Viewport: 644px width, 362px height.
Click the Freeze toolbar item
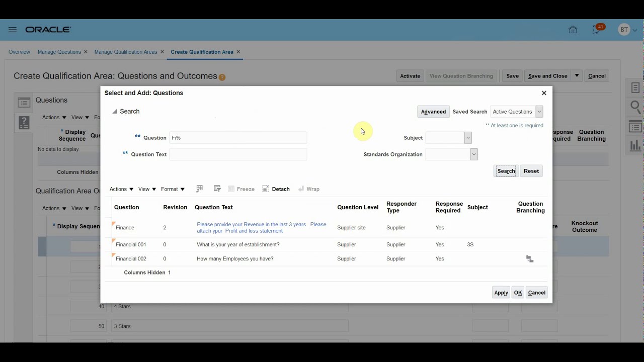tap(241, 189)
